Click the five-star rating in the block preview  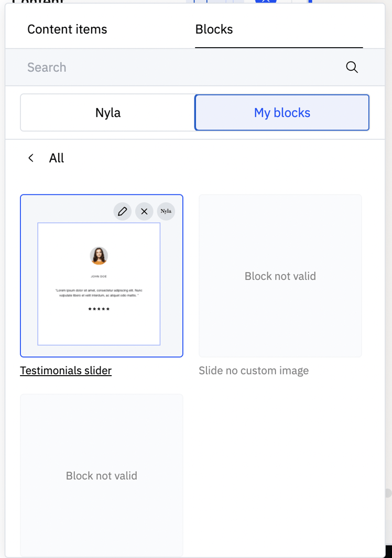pos(99,309)
